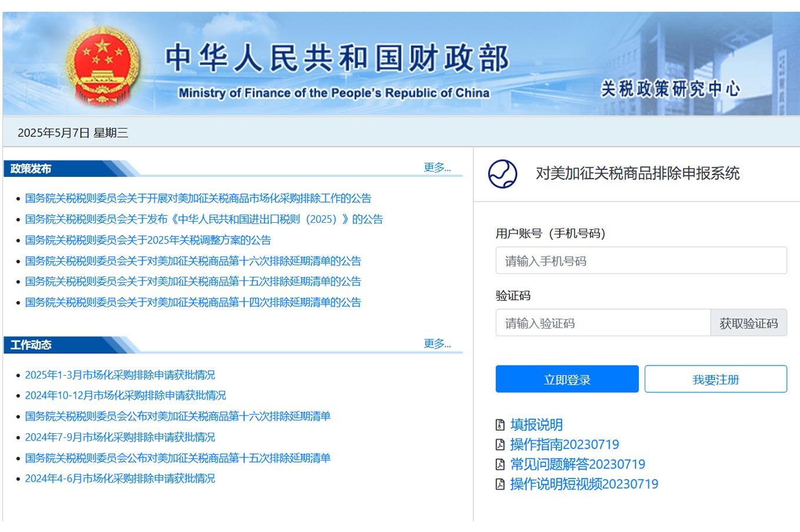The image size is (800, 532).
Task: Click the document icon before 填报说明
Action: pos(501,424)
